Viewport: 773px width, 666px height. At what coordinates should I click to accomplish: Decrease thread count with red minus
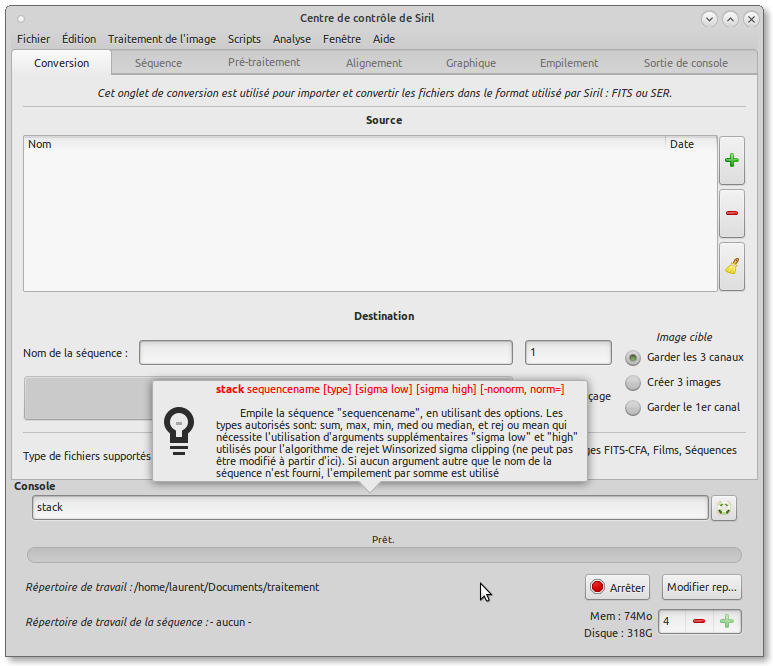(x=699, y=621)
